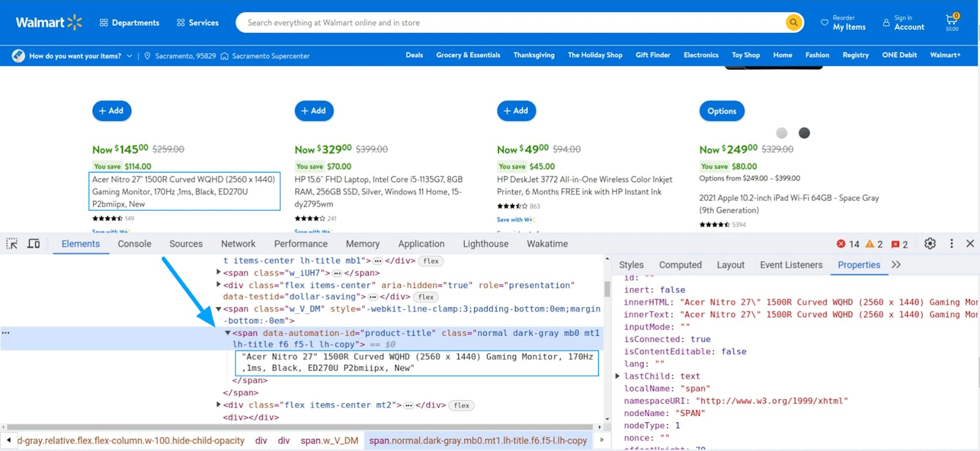Select the space gray color swatch
This screenshot has width=980, height=451.
(804, 133)
